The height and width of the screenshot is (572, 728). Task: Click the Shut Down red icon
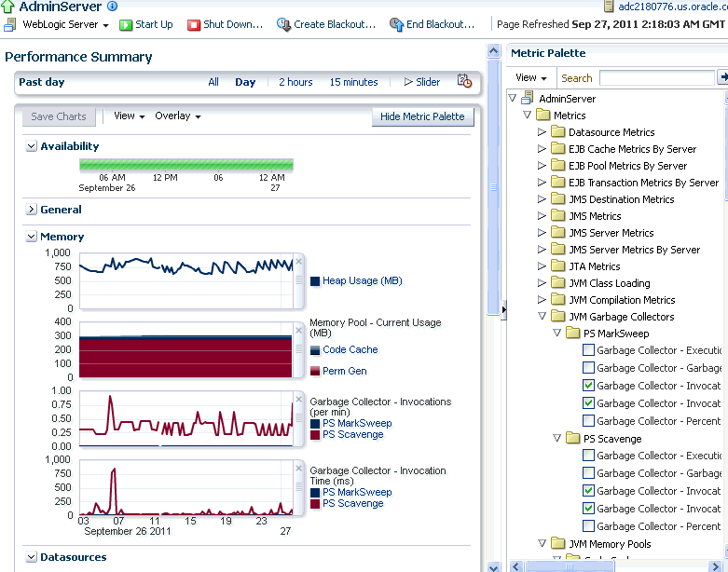tap(194, 25)
